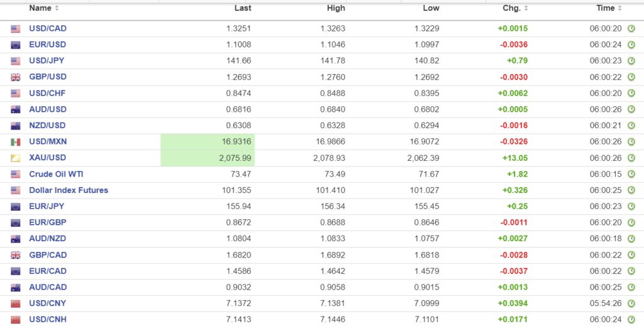644x326 pixels.
Task: Click the Last column header
Action: click(x=242, y=8)
